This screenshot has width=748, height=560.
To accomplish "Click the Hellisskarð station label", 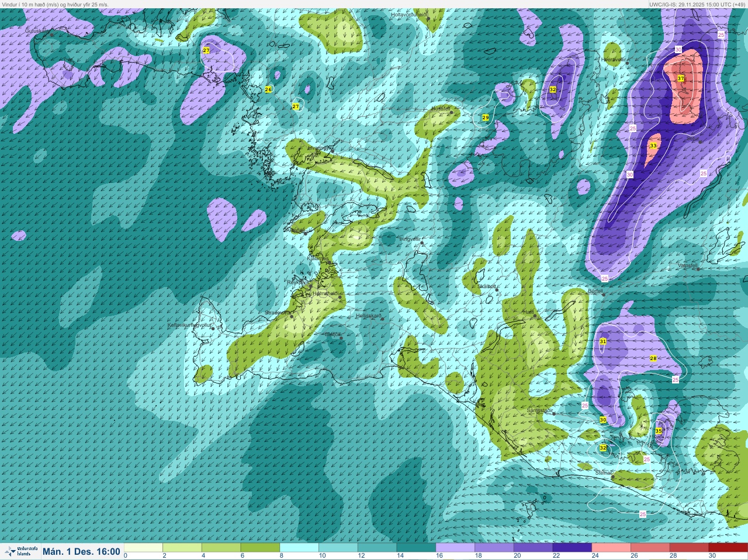I will [369, 316].
